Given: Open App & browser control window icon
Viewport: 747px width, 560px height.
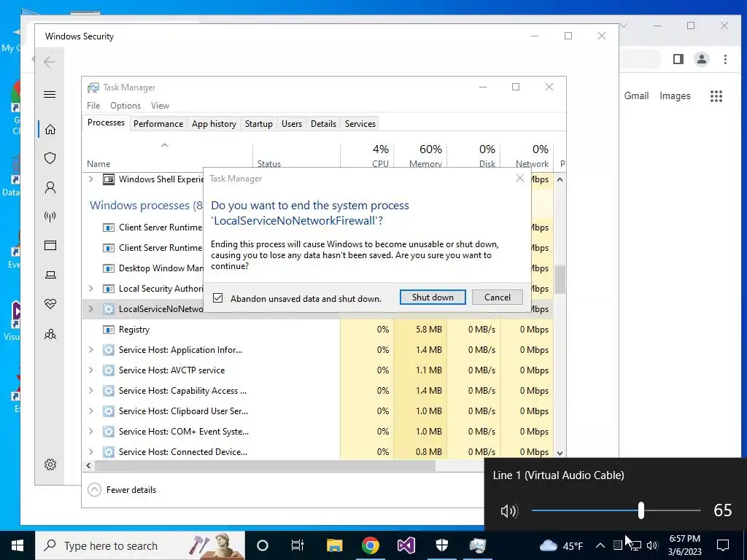Looking at the screenshot, I should click(50, 245).
